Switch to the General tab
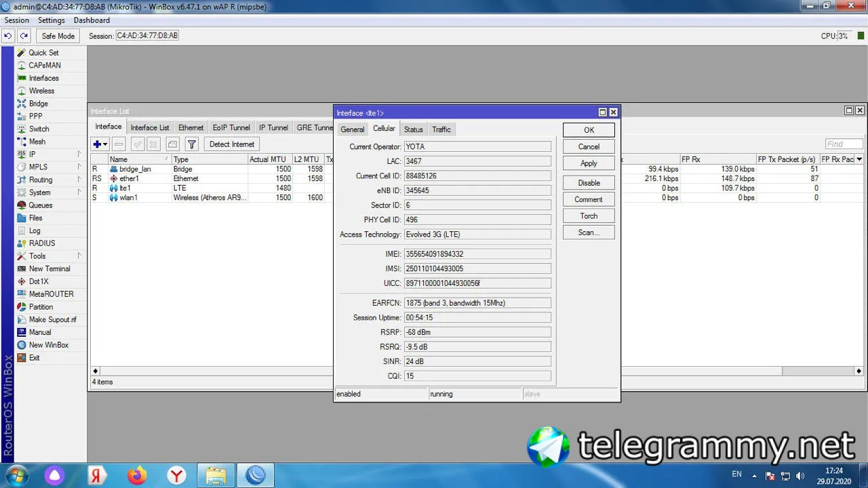Screen dimensions: 868x488 coord(353,129)
